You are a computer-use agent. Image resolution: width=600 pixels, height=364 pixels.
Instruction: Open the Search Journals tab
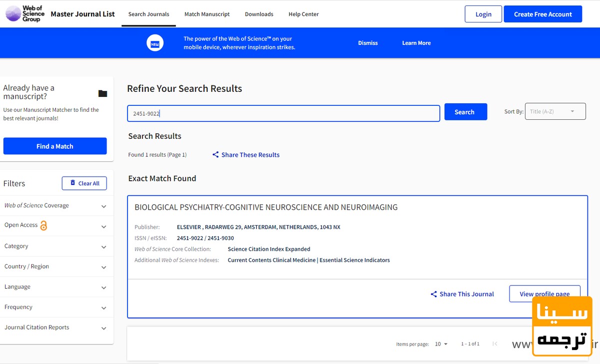(148, 14)
